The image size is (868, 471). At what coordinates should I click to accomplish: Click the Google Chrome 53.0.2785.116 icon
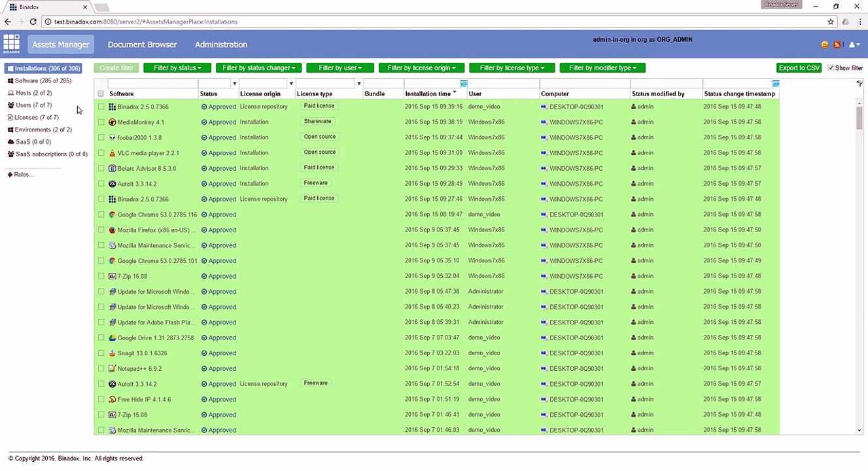tap(113, 215)
